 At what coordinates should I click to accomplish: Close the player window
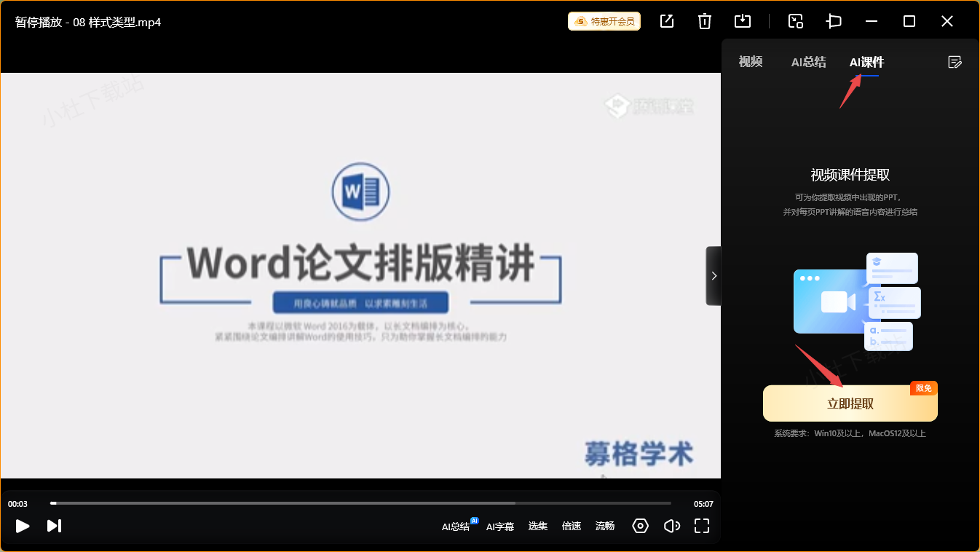(x=947, y=21)
